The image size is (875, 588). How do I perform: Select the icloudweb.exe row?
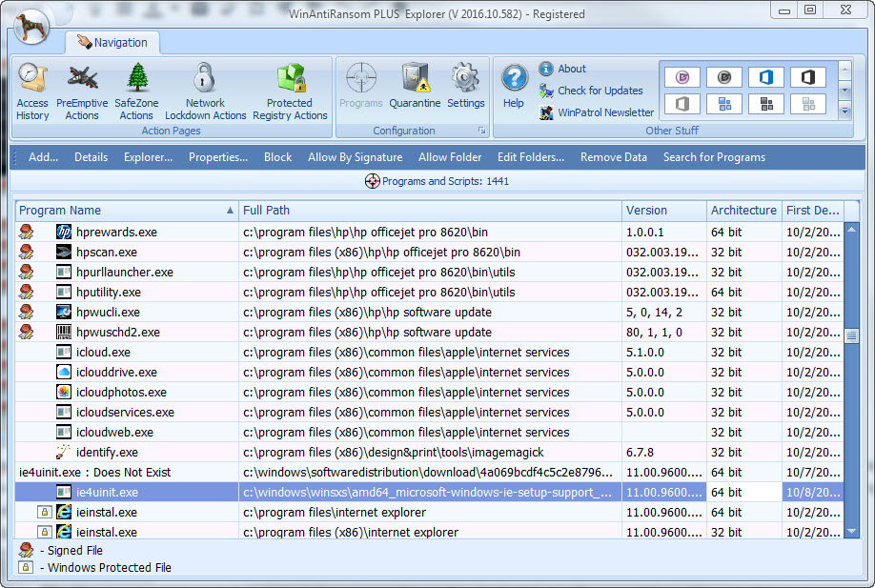429,432
